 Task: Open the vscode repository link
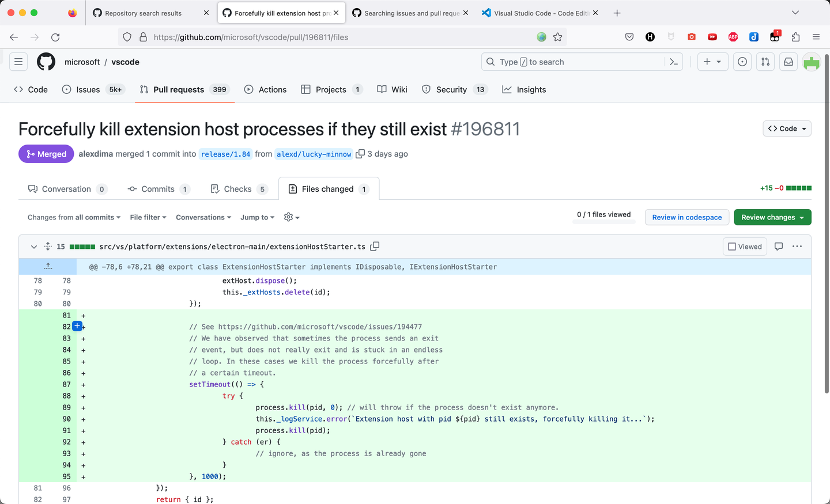(125, 62)
